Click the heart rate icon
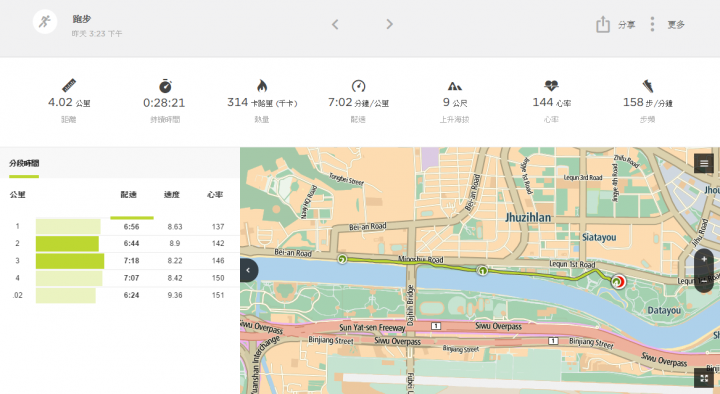The height and width of the screenshot is (394, 720). (551, 85)
